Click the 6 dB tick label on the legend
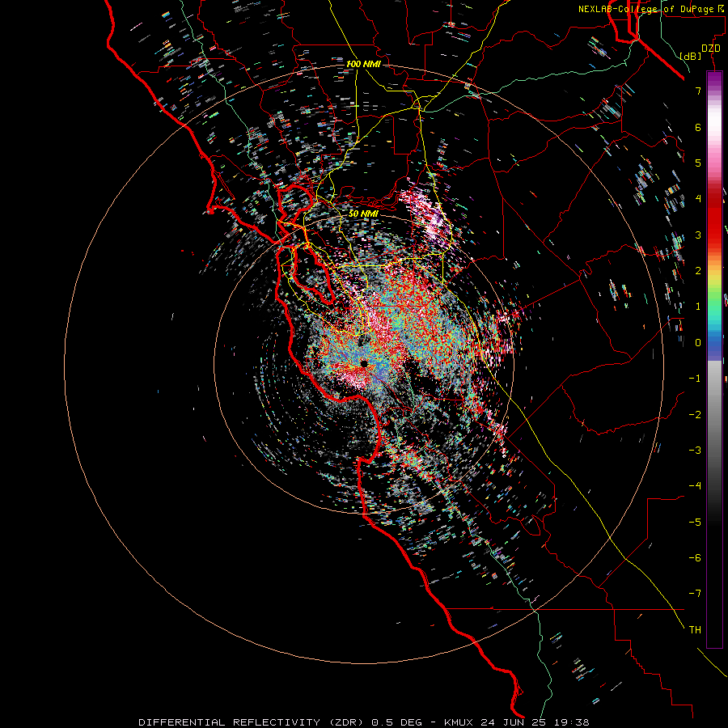 tap(698, 127)
